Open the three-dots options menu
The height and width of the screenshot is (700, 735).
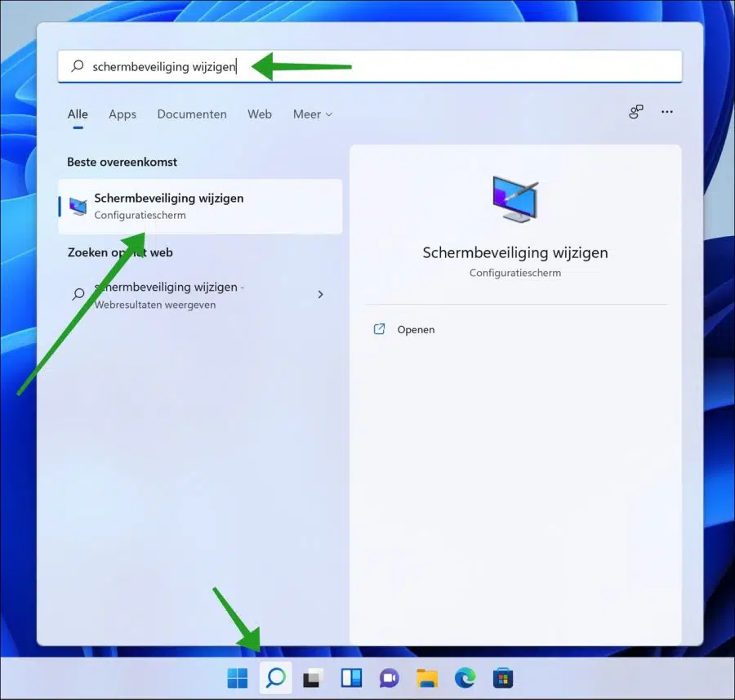point(667,112)
